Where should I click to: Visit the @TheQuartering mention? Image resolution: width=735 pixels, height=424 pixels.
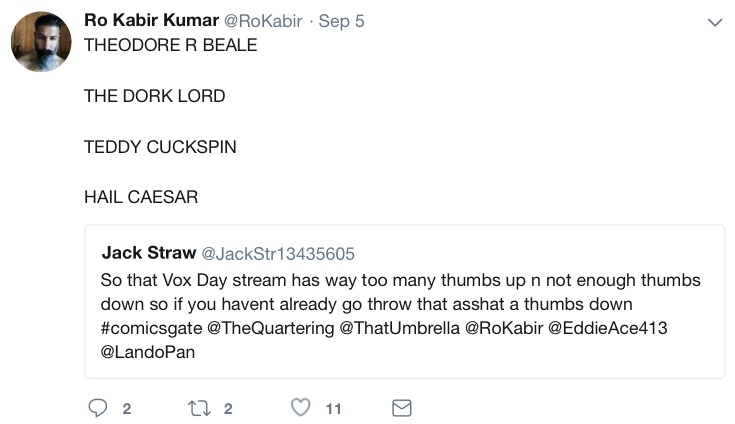tap(270, 328)
